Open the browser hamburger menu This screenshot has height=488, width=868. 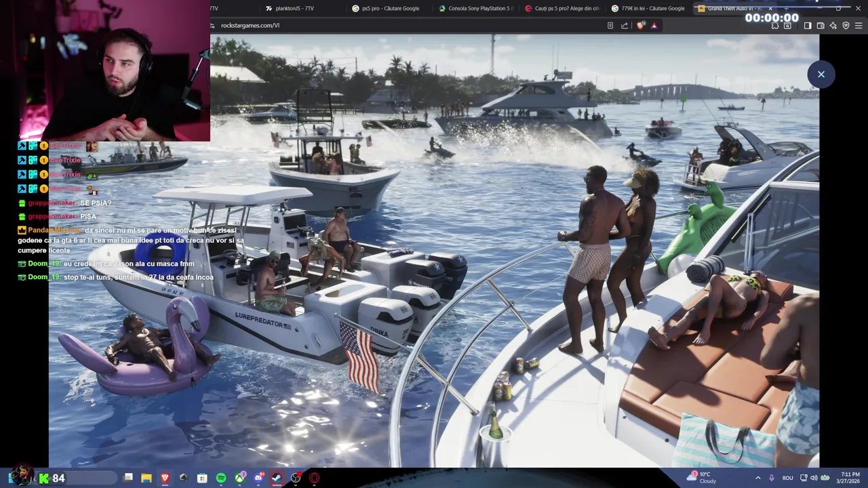859,26
